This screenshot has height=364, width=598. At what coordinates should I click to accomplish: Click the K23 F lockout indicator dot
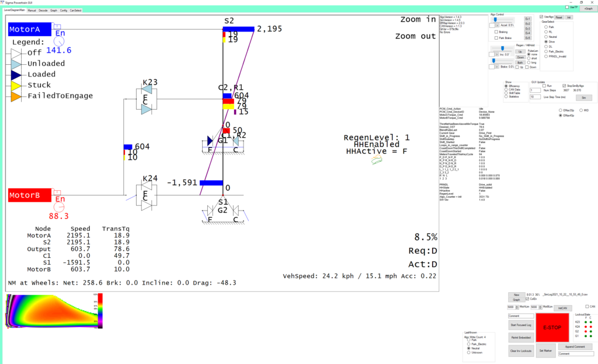tap(586, 322)
